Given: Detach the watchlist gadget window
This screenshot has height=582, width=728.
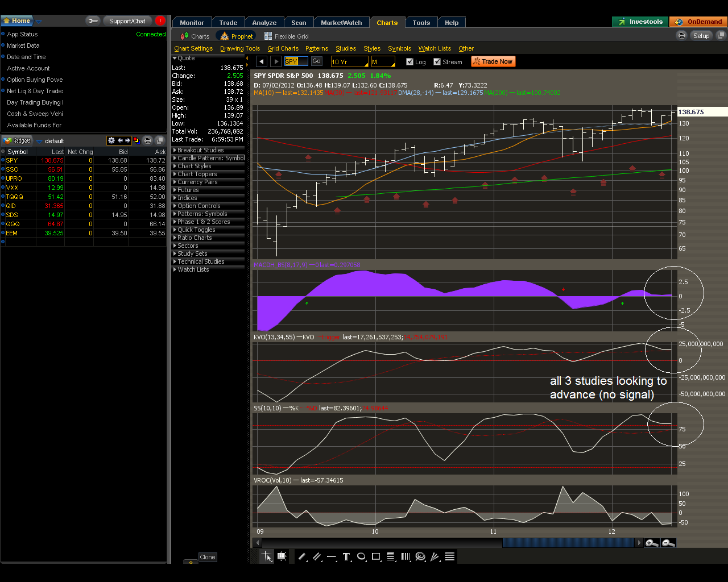Looking at the screenshot, I should (x=160, y=140).
